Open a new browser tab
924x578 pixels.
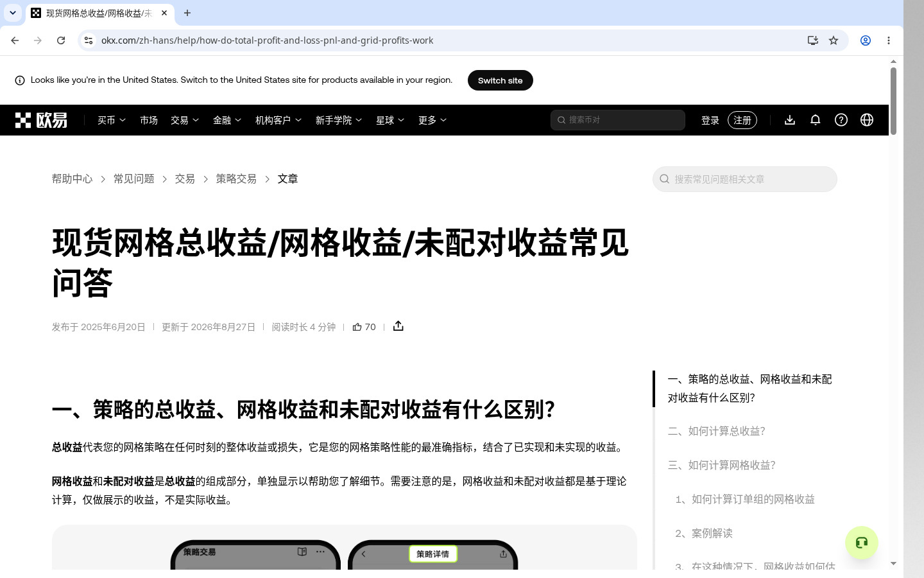(x=187, y=13)
